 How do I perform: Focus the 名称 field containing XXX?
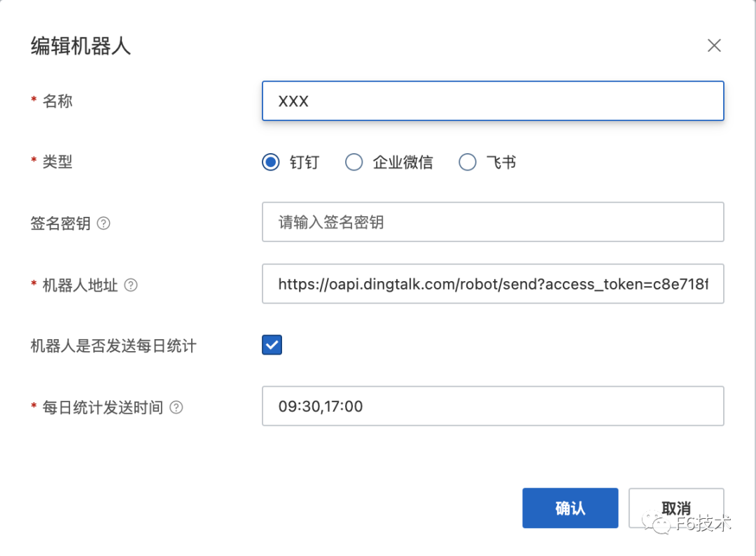[x=492, y=101]
